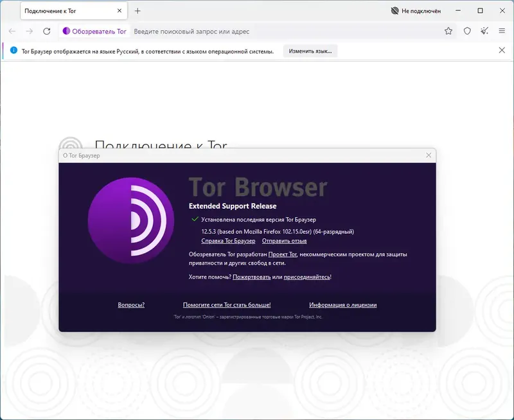Open the shield security level icon
The height and width of the screenshot is (420, 514).
tap(467, 31)
